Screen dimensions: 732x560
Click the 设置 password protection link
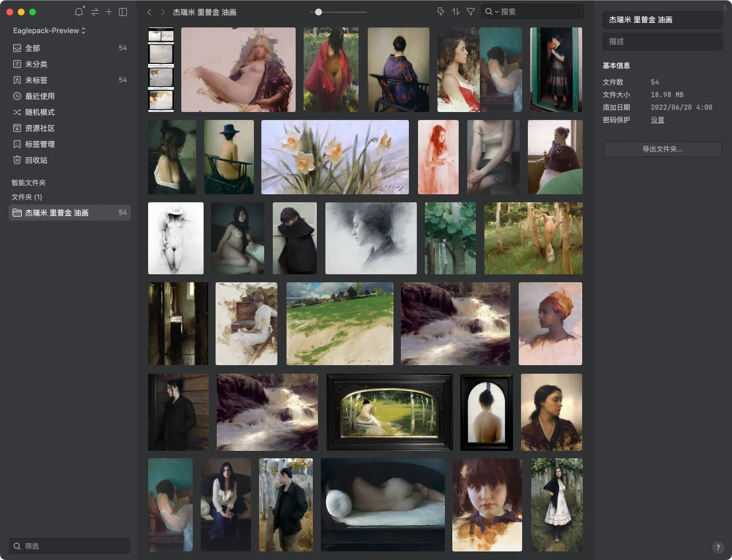(x=658, y=120)
